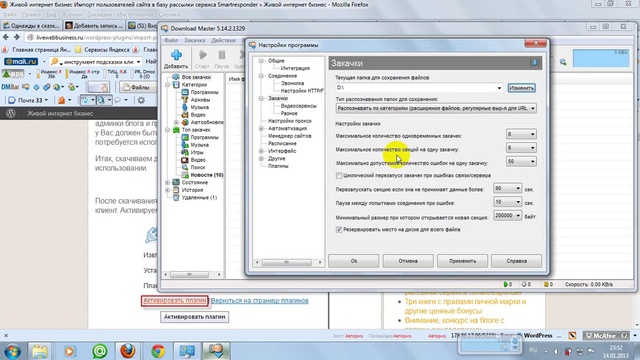Click the blue download icon in Закачки header

click(535, 63)
